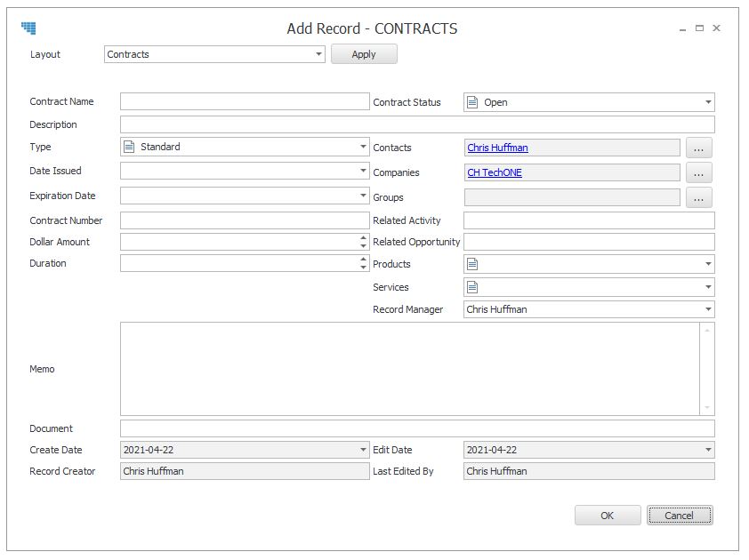The height and width of the screenshot is (560, 749).
Task: Click the Apply layout button
Action: [x=364, y=54]
